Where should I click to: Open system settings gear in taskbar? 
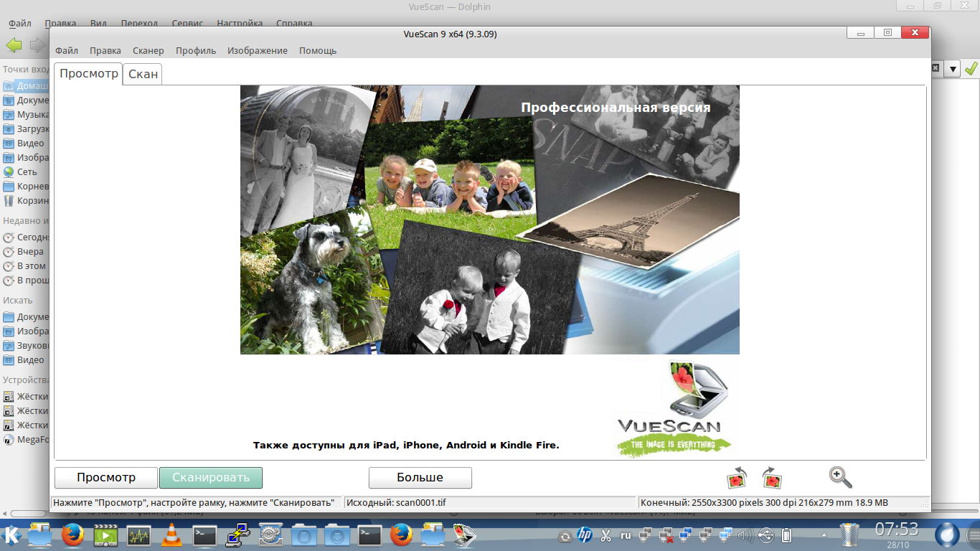coord(270,535)
